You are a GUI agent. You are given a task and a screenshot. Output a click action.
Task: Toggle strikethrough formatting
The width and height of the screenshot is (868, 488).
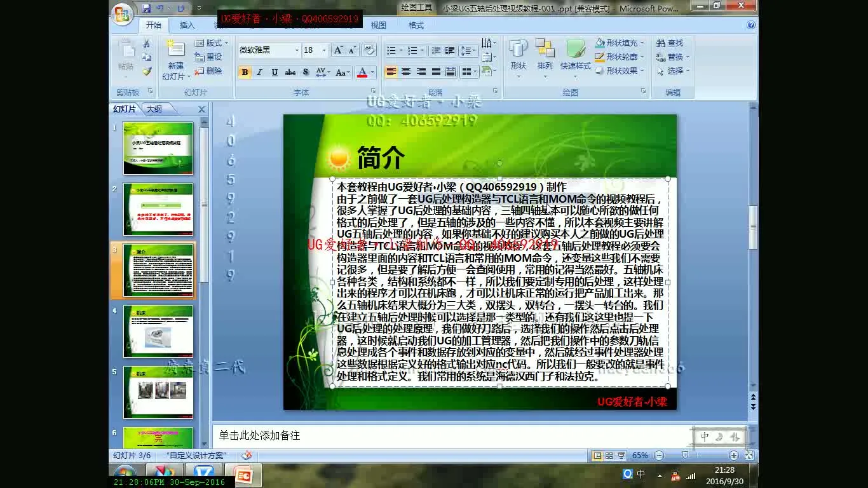[x=290, y=72]
